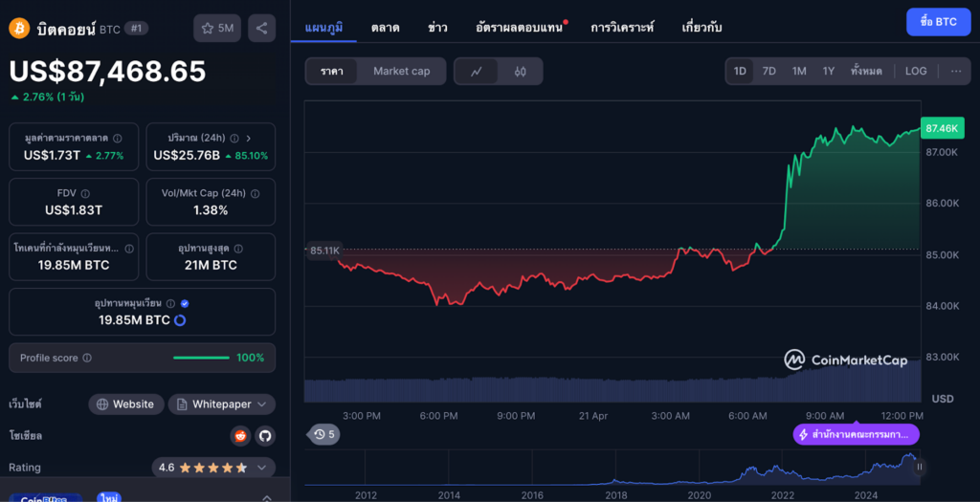Click the history events badge showing 5
The height and width of the screenshot is (502, 980).
pos(324,434)
